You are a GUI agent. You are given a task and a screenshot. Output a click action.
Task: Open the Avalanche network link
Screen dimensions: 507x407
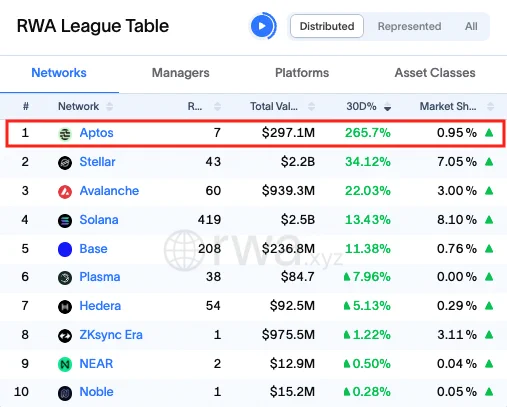pos(109,191)
